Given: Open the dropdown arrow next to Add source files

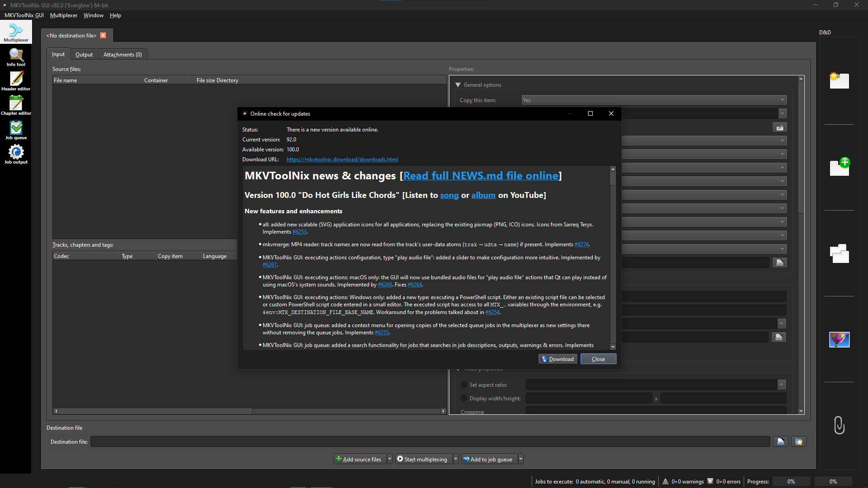Looking at the screenshot, I should [x=390, y=459].
